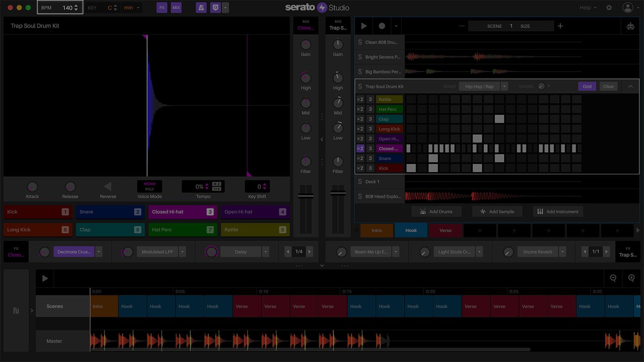Adjust the Close channel volume fader
The width and height of the screenshot is (644, 362).
[x=306, y=196]
